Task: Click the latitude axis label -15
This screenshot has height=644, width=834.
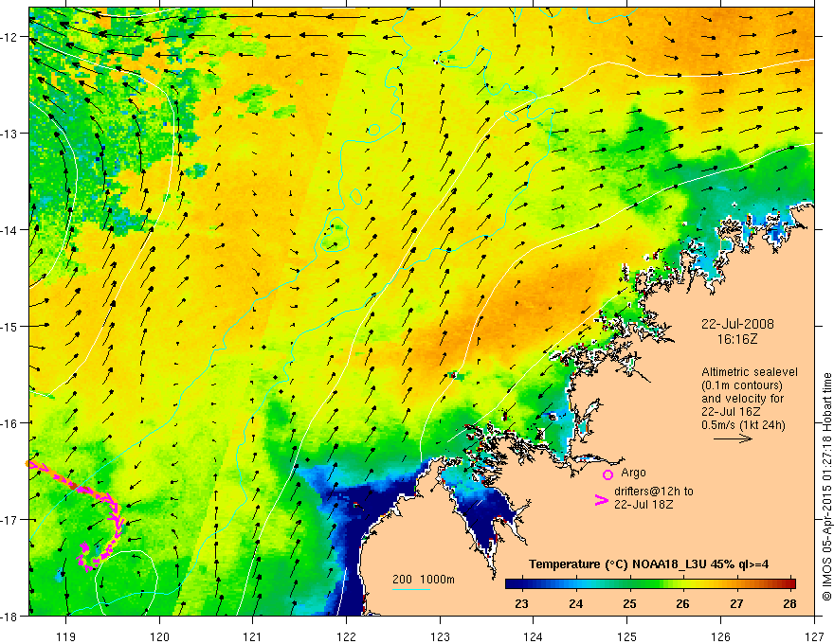Action: pos(10,326)
